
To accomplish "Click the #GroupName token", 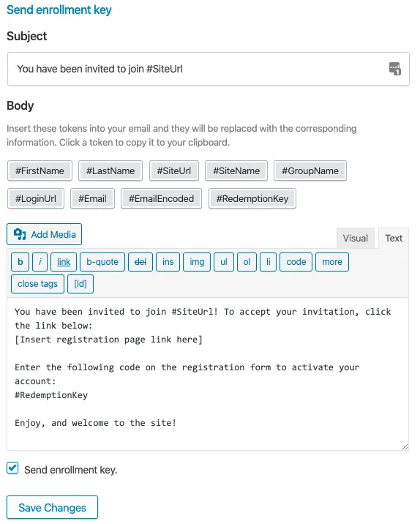I will tap(310, 171).
